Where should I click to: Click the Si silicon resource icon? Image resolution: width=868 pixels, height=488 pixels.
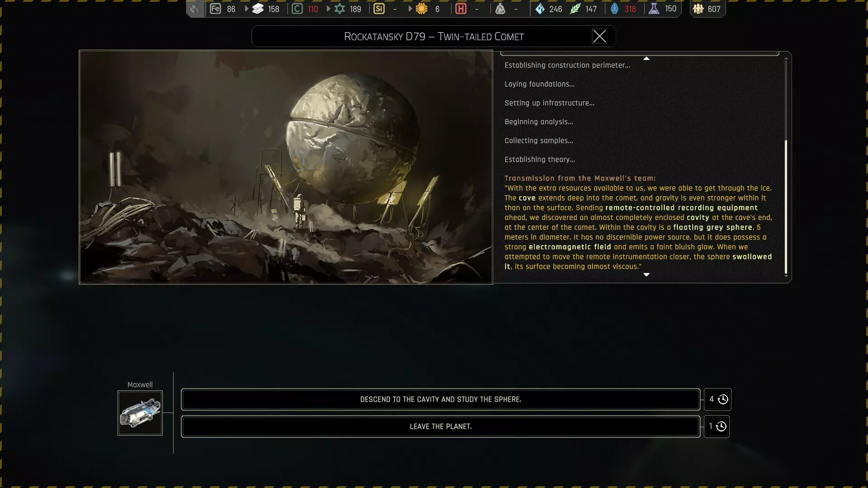point(379,9)
